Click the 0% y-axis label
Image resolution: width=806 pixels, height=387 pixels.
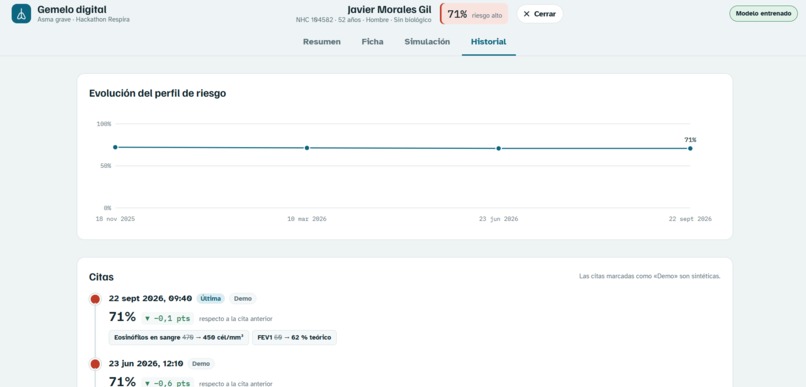pyautogui.click(x=107, y=208)
